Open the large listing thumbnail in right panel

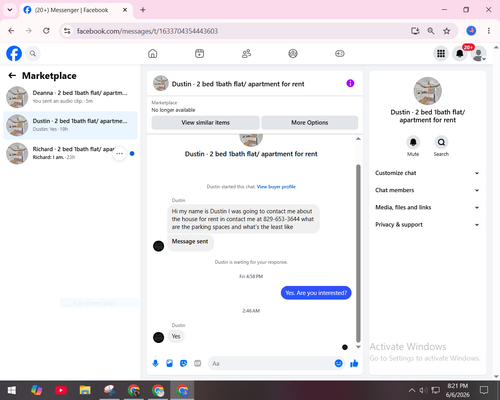tap(428, 91)
